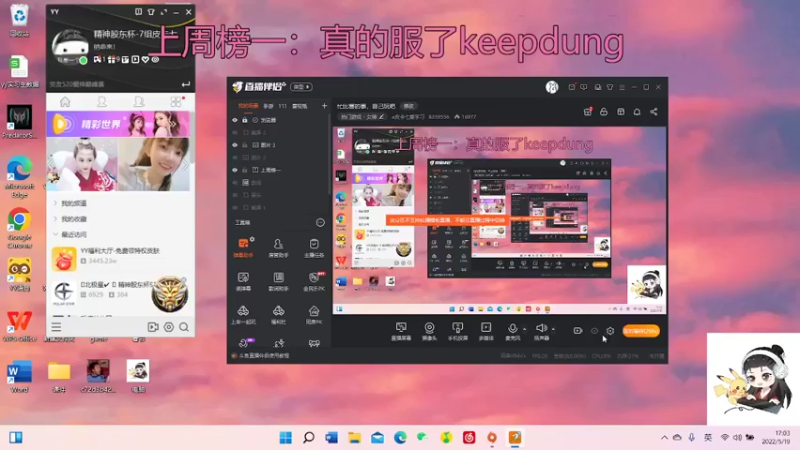This screenshot has height=450, width=800.
Task: Add a screen capture source from bottom bar
Action: [x=401, y=331]
